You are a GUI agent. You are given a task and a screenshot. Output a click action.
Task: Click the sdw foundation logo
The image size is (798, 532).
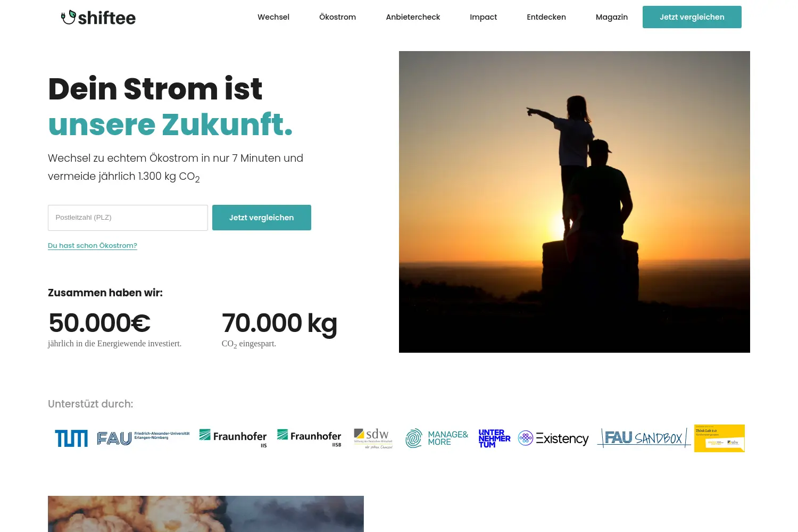pyautogui.click(x=373, y=438)
